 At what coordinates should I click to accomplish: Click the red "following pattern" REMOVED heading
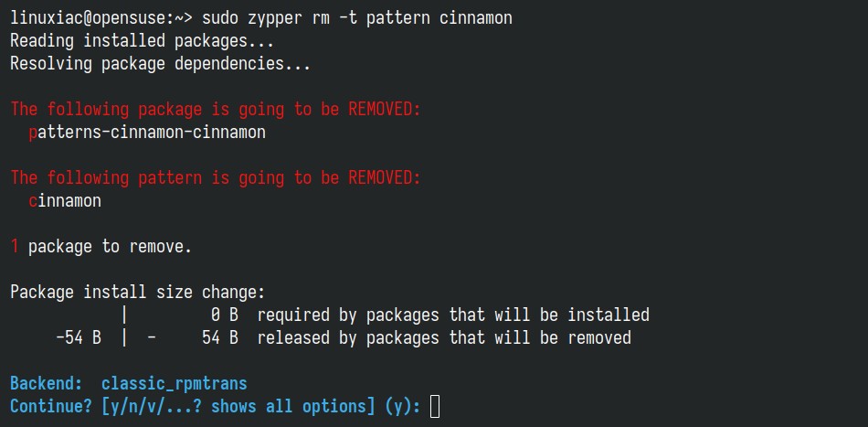pyautogui.click(x=216, y=177)
